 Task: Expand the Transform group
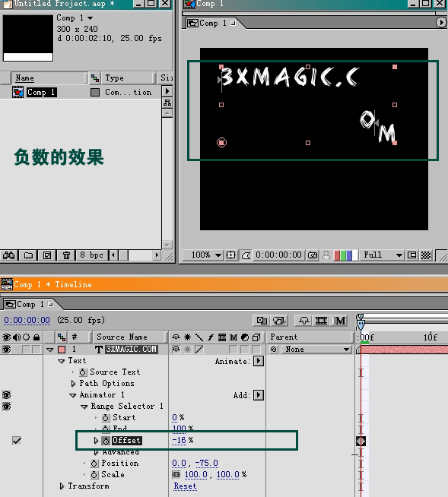62,486
